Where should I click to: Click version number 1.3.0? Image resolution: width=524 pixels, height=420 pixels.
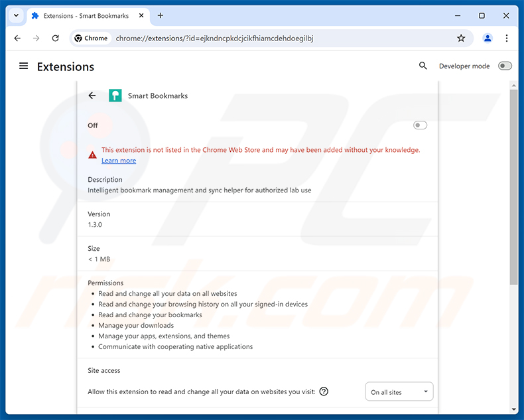click(x=95, y=225)
